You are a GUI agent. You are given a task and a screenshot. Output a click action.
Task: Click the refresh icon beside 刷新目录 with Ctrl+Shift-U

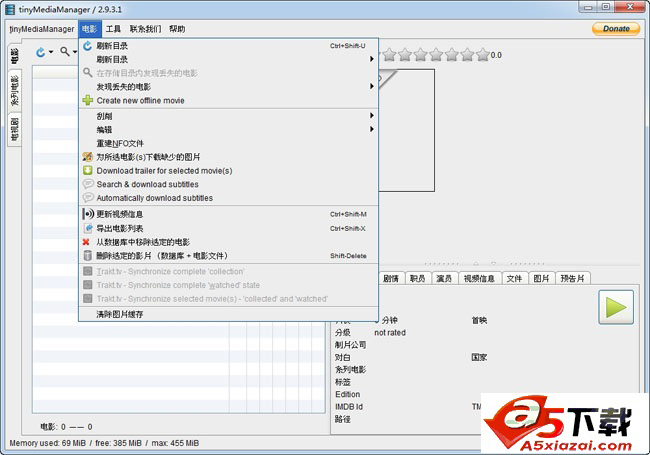point(87,46)
